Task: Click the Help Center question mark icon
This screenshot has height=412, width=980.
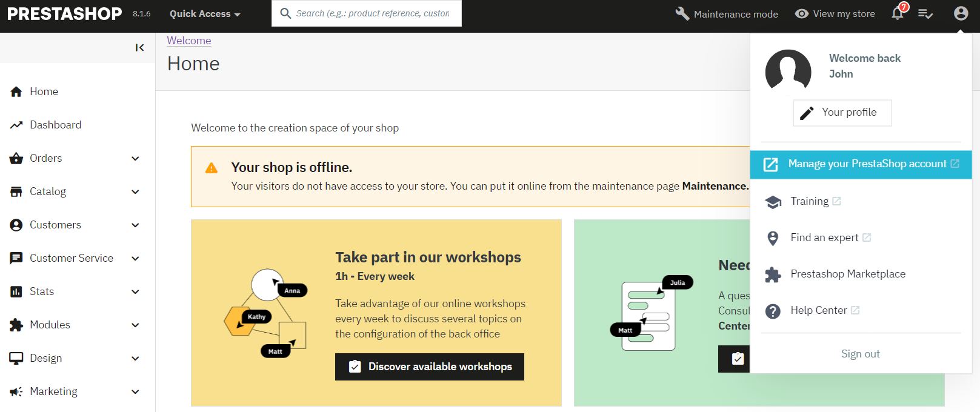Action: point(773,311)
